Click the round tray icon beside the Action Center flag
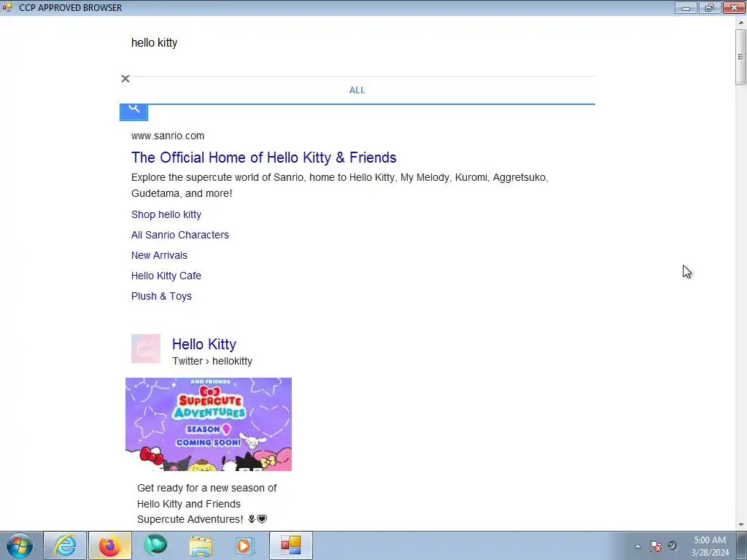 click(672, 545)
